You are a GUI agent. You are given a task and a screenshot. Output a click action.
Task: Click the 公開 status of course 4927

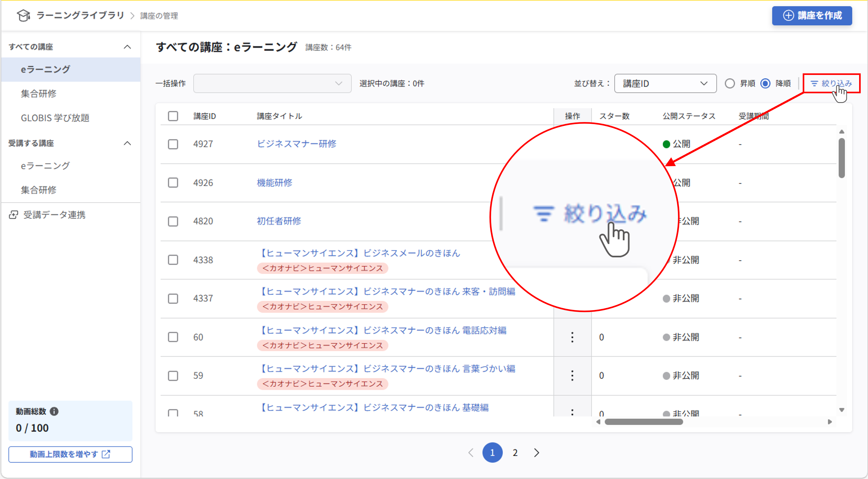tap(676, 144)
